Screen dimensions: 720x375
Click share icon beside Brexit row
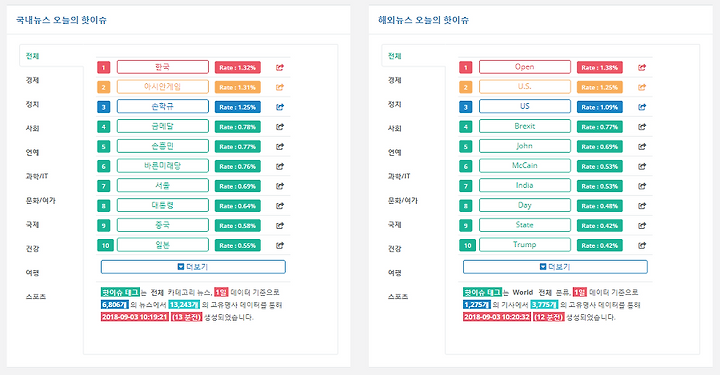(642, 127)
